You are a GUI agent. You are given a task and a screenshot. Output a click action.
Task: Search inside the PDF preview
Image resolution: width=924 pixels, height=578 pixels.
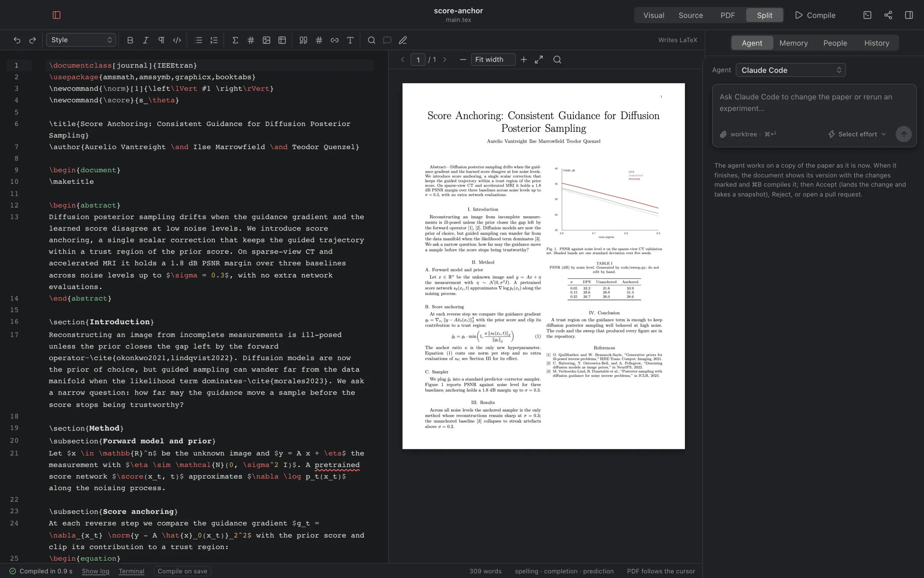click(557, 60)
